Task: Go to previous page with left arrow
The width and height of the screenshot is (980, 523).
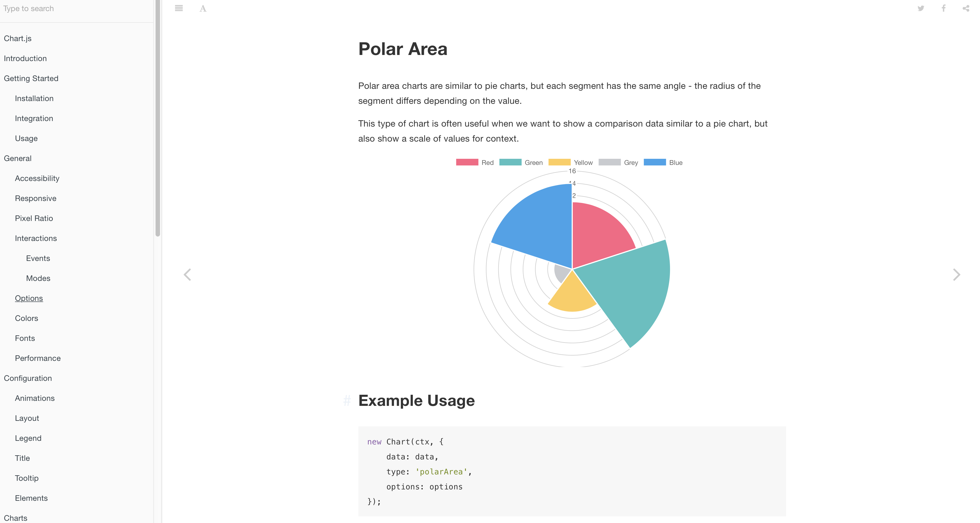Action: pyautogui.click(x=187, y=275)
